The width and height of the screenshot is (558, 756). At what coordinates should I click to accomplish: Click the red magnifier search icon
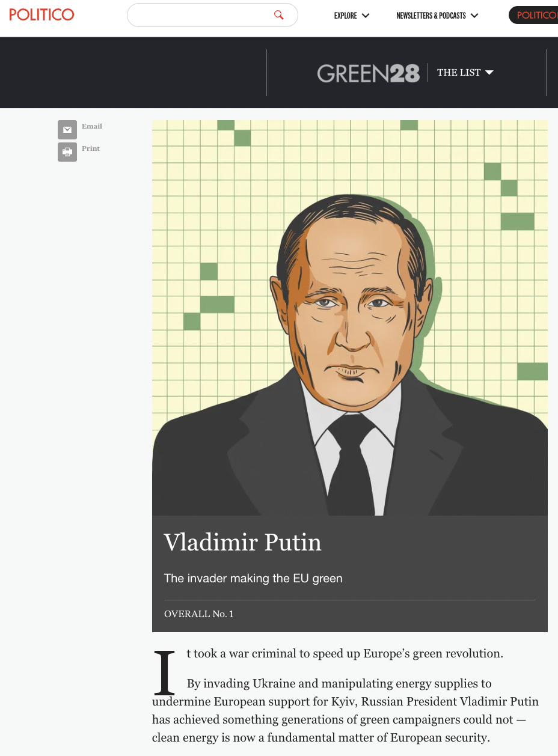pos(278,15)
